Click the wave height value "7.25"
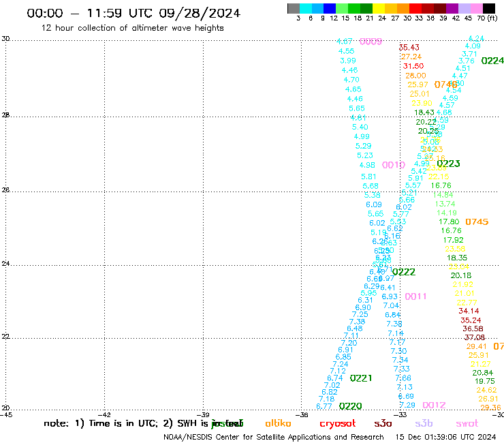This screenshot has width=504, height=443. click(360, 315)
